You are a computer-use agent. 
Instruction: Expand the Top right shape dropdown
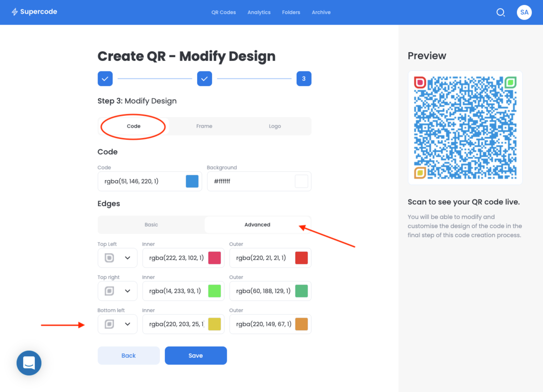(127, 291)
